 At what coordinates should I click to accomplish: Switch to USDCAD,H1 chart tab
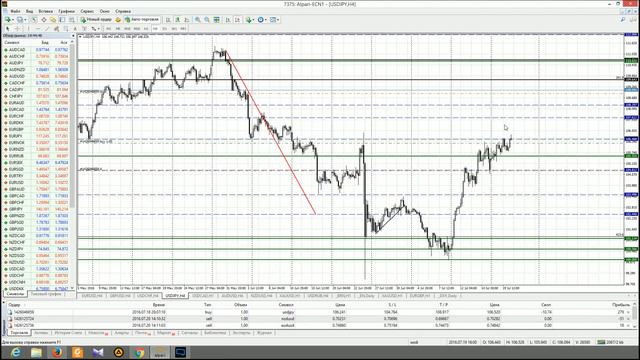pyautogui.click(x=203, y=296)
